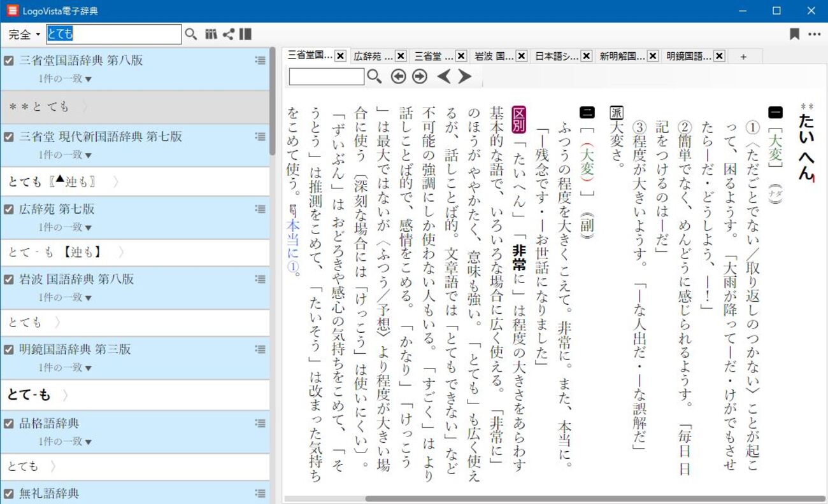Click the in-page search input field
This screenshot has width=828, height=504.
point(327,76)
